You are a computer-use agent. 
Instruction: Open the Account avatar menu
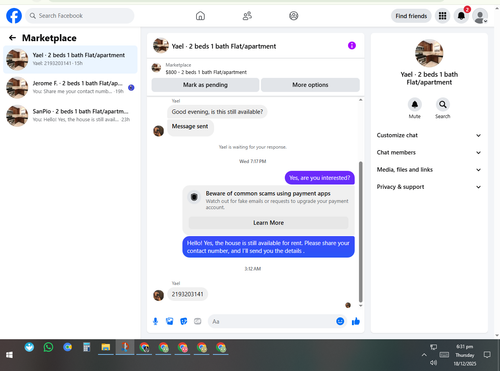480,16
